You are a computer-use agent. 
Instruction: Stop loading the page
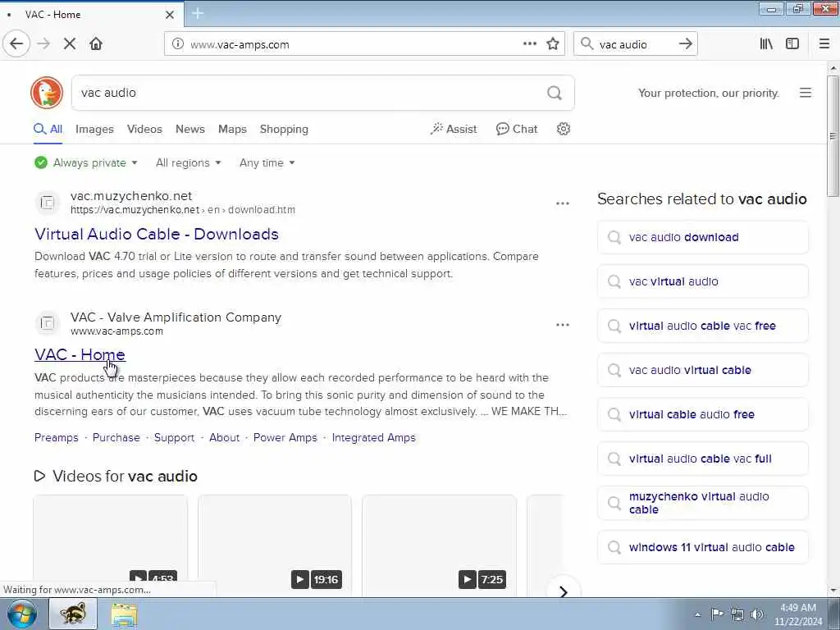point(69,44)
